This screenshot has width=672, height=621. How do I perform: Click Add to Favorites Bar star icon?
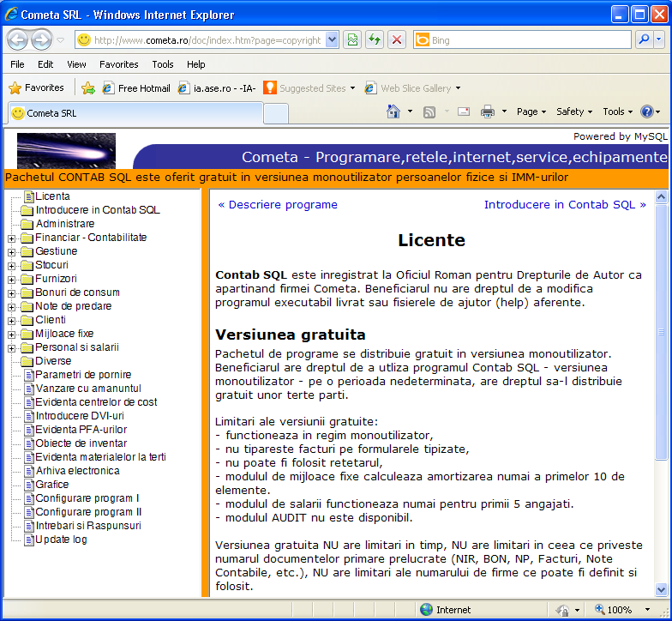[87, 87]
